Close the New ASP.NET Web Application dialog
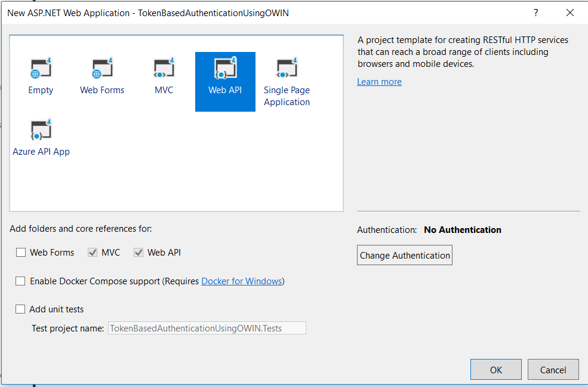Image resolution: width=588 pixels, height=387 pixels. 569,13
